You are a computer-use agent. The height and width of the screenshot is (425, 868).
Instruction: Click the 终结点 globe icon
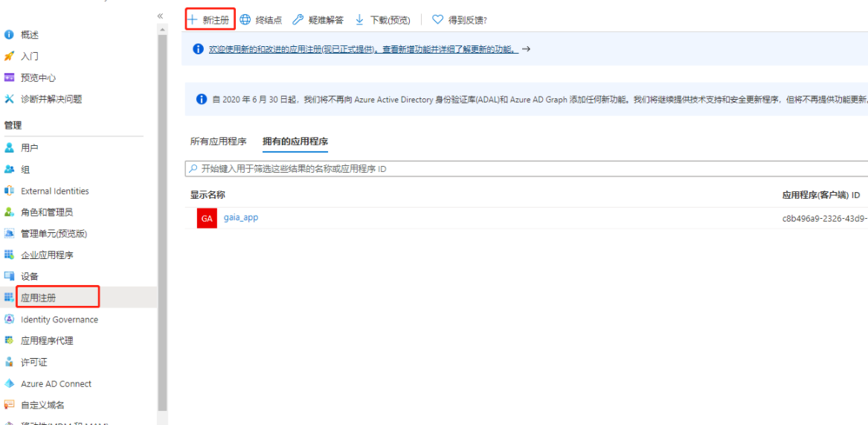(x=245, y=20)
